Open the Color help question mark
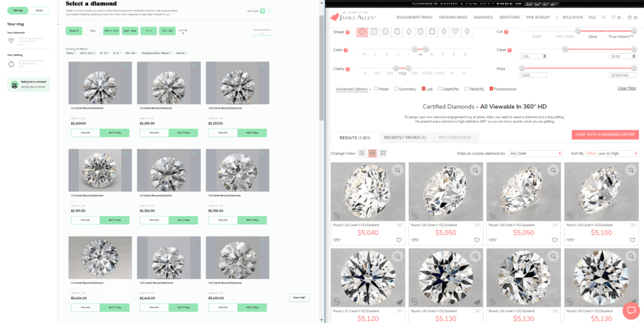 (346, 50)
